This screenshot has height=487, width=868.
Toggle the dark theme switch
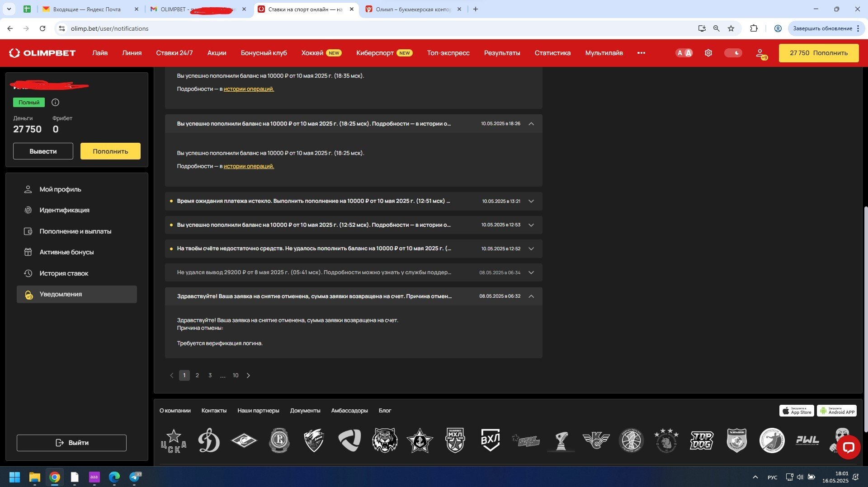pyautogui.click(x=733, y=53)
